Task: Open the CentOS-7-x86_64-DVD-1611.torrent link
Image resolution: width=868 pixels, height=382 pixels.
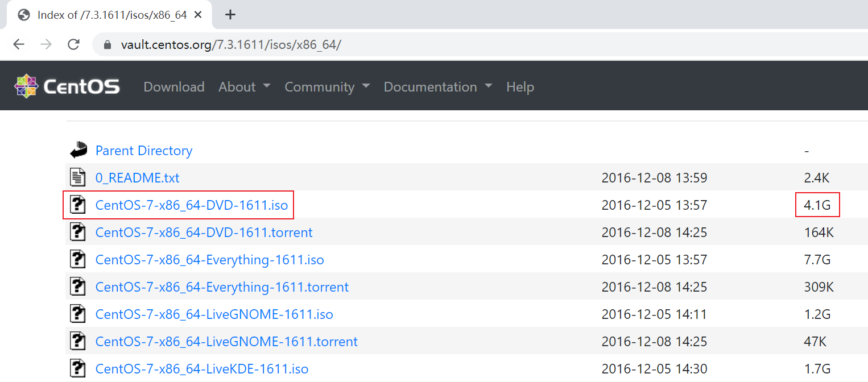Action: [204, 232]
